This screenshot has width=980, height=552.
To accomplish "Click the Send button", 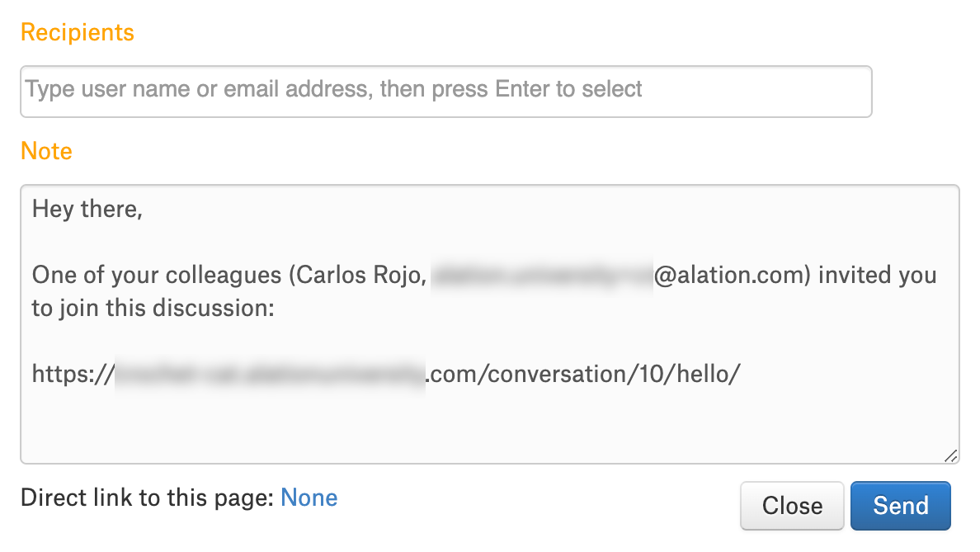I will (x=900, y=505).
